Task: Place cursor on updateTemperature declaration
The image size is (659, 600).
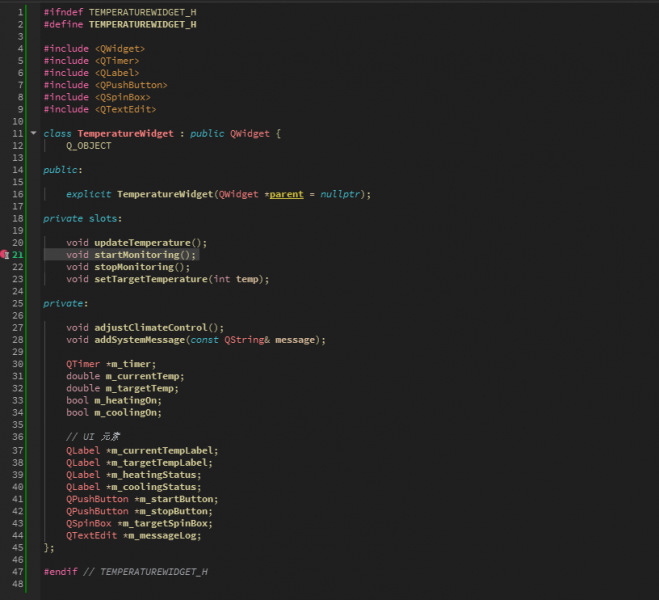Action: point(140,242)
